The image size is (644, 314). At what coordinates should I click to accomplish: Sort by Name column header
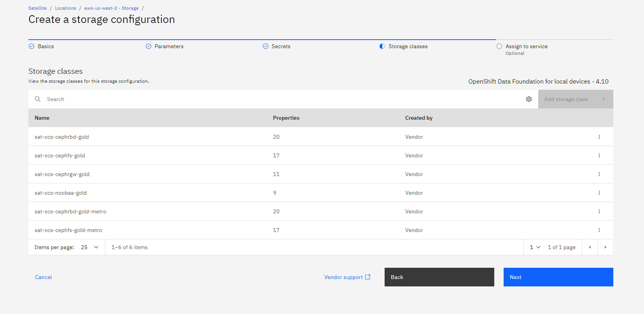tap(42, 118)
